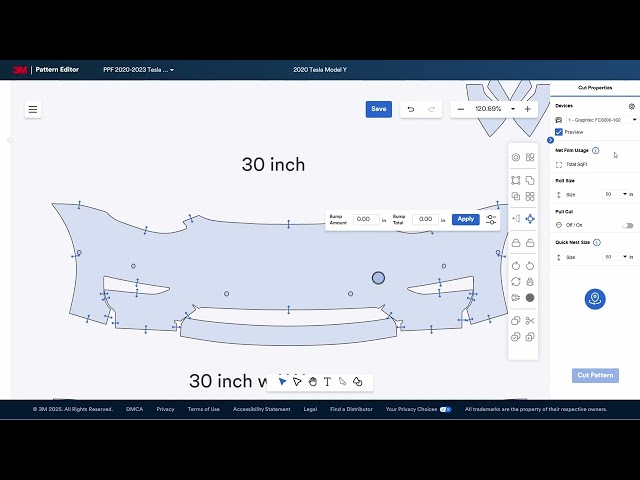Open the Roll Size dropdown
The height and width of the screenshot is (480, 640).
tap(615, 194)
